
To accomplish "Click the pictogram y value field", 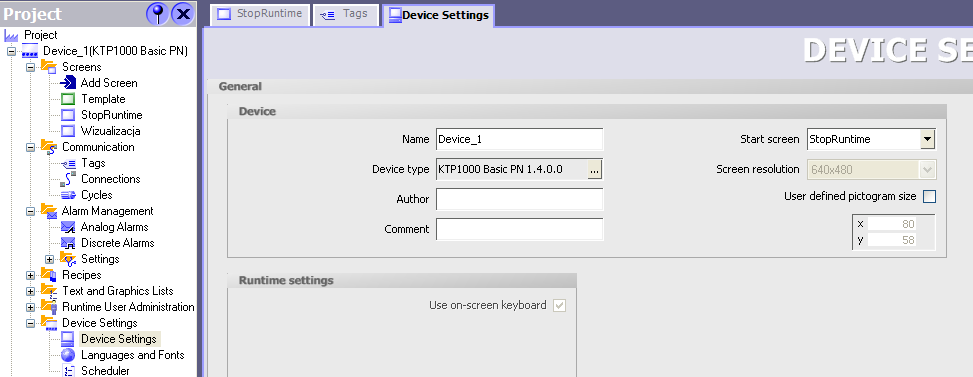I will [892, 240].
